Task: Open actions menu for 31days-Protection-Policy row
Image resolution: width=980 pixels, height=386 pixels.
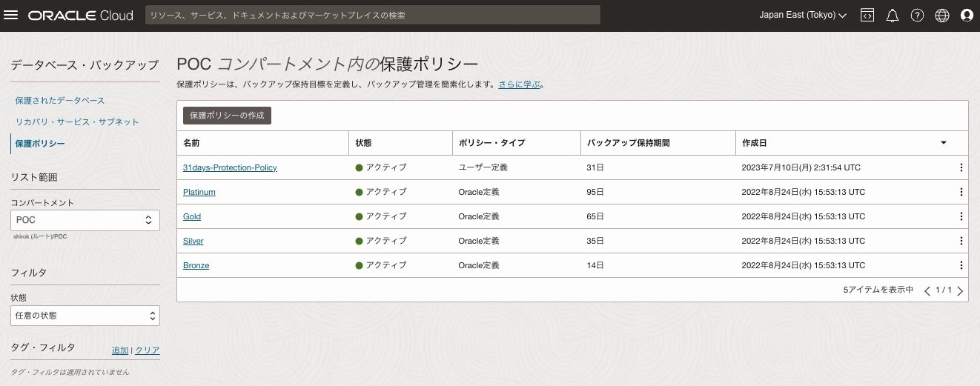Action: (961, 167)
